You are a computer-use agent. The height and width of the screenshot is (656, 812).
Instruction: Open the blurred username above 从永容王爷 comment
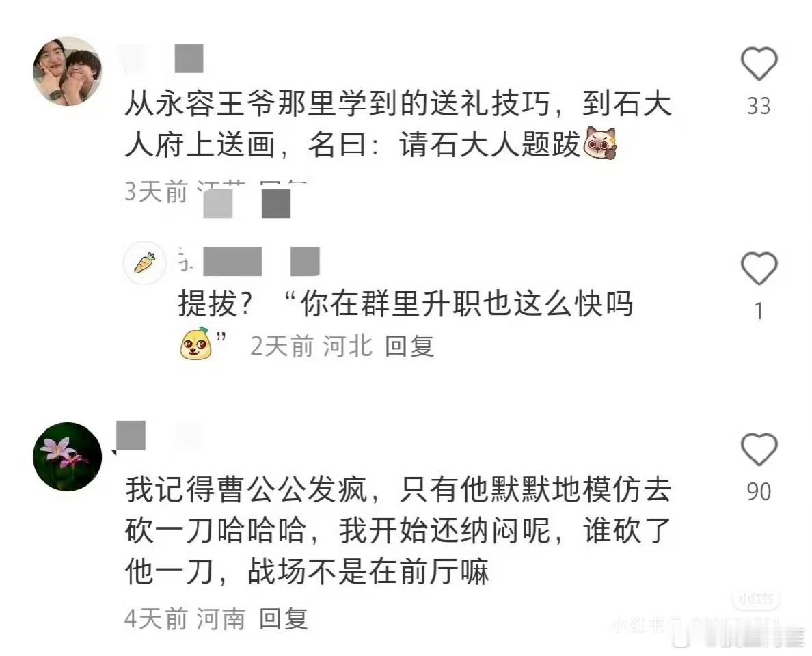click(x=163, y=57)
